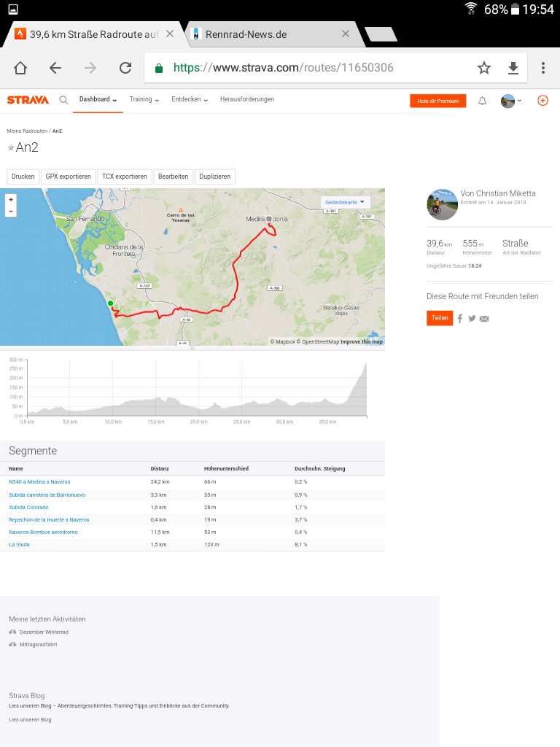Share route via Facebook icon

(x=460, y=318)
